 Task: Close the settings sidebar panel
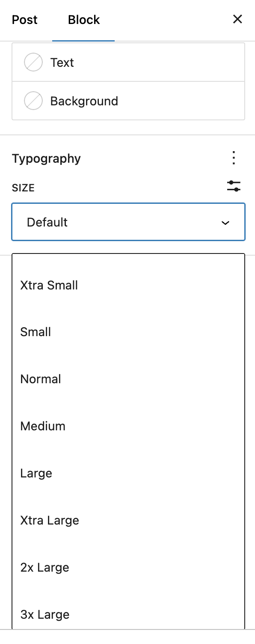(x=237, y=19)
